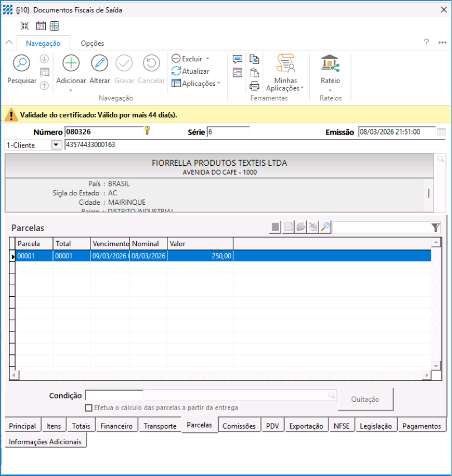
Task: Open Minhas Aplicações dropdown
Action: (302, 88)
